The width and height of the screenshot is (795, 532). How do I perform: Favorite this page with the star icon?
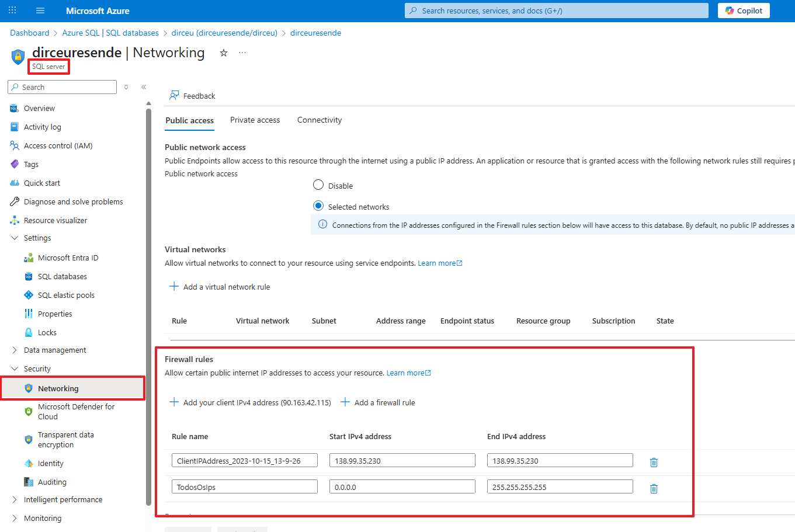223,53
